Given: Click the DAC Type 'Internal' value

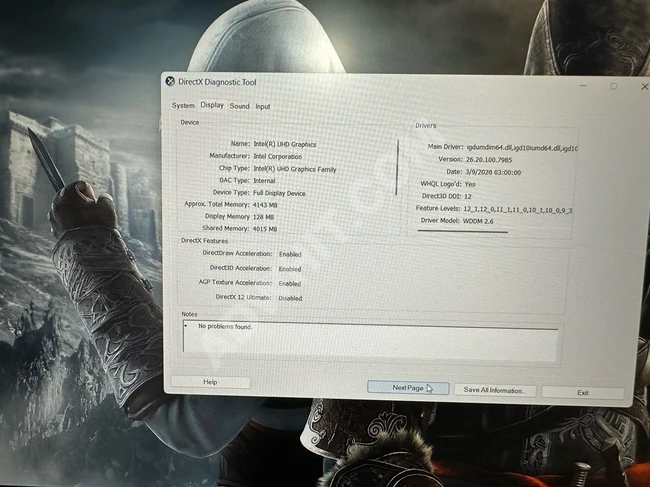Looking at the screenshot, I should click(264, 181).
